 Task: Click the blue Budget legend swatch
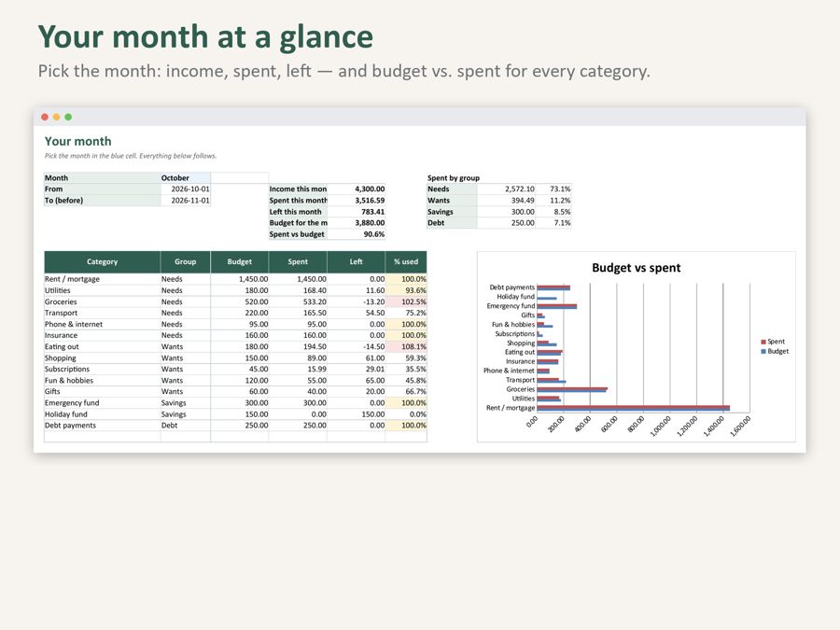pyautogui.click(x=763, y=352)
